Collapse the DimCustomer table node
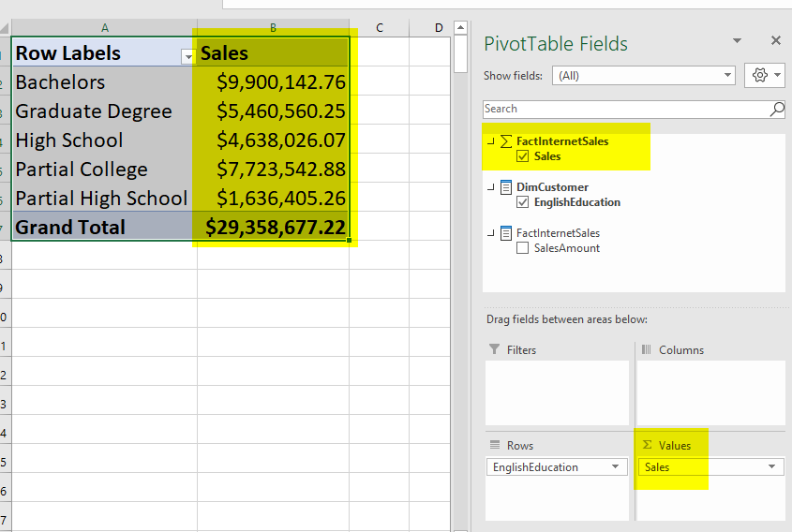 490,187
